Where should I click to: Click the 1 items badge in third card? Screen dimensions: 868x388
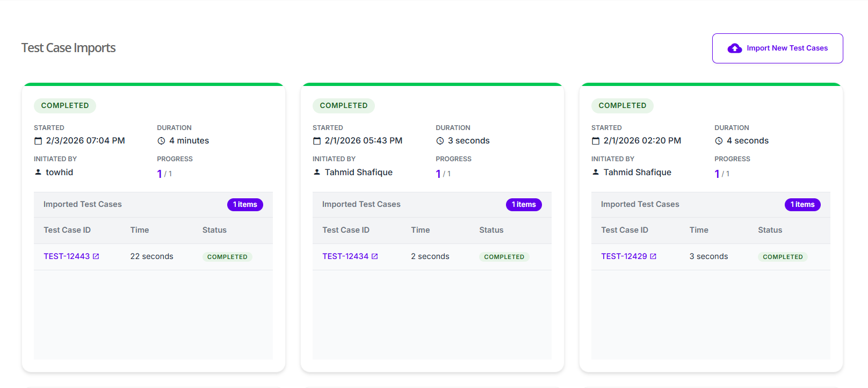[802, 205]
